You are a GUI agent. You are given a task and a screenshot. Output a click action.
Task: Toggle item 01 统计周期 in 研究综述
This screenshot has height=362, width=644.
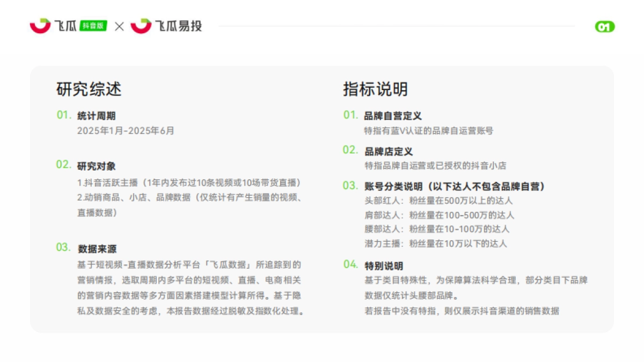coord(96,114)
